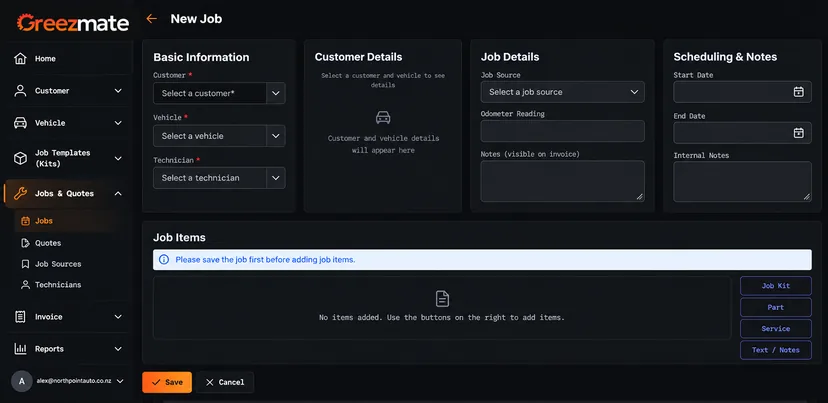Click the orange Save button
The height and width of the screenshot is (403, 828).
pyautogui.click(x=167, y=382)
